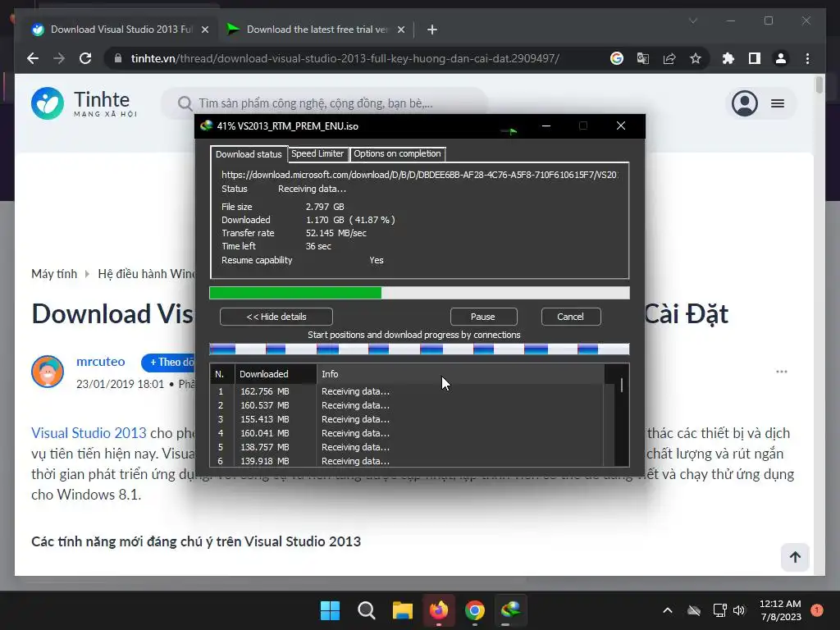This screenshot has height=630, width=840.
Task: Click the mrcuteo author name link
Action: [101, 362]
